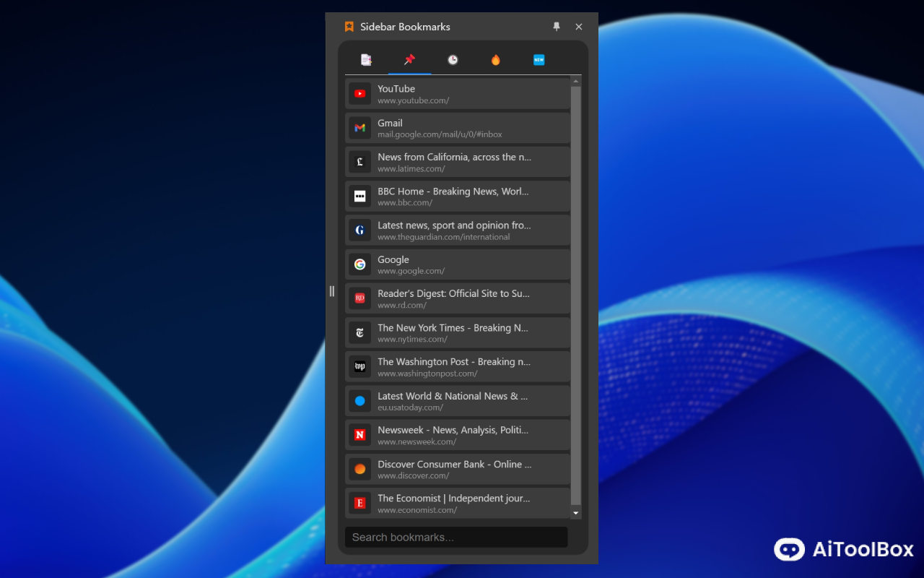Click the orange Sidebar Bookmarks logo
This screenshot has width=924, height=578.
coord(349,27)
